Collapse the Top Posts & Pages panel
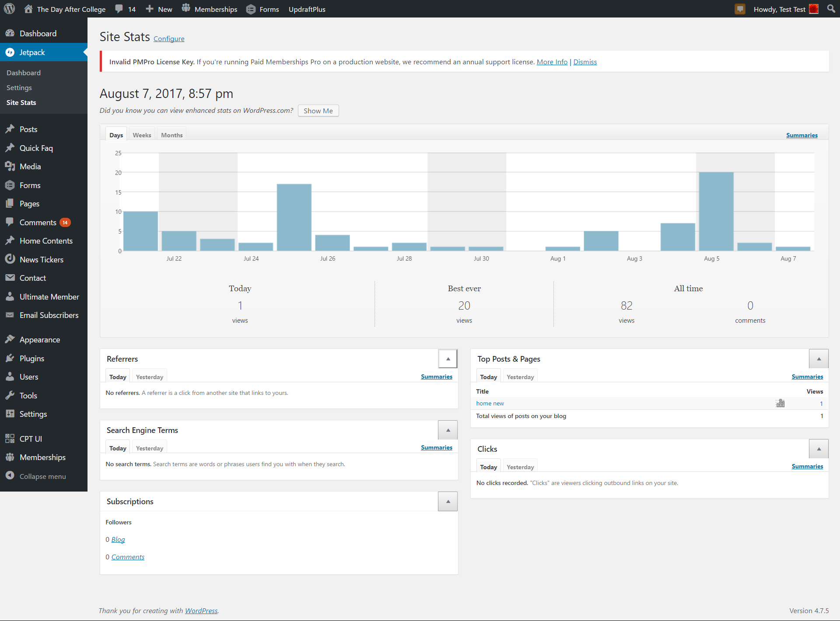The height and width of the screenshot is (621, 840). pos(819,359)
